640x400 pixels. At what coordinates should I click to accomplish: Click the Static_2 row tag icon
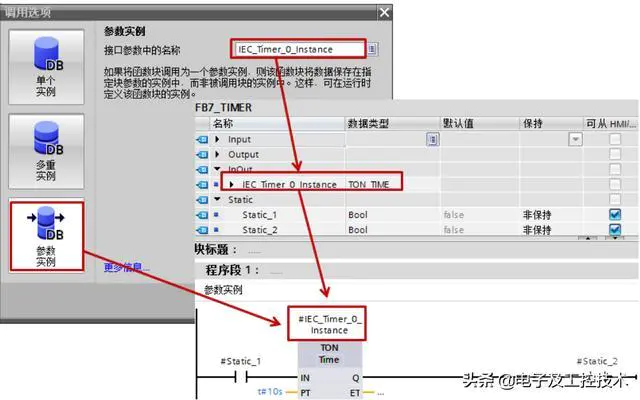(202, 230)
